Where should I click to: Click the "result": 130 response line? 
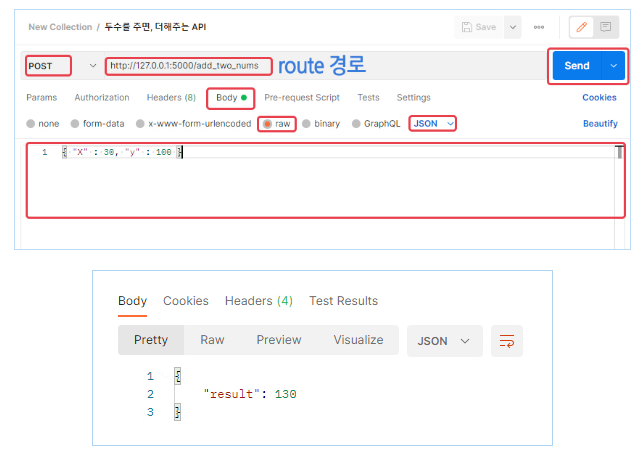click(250, 394)
